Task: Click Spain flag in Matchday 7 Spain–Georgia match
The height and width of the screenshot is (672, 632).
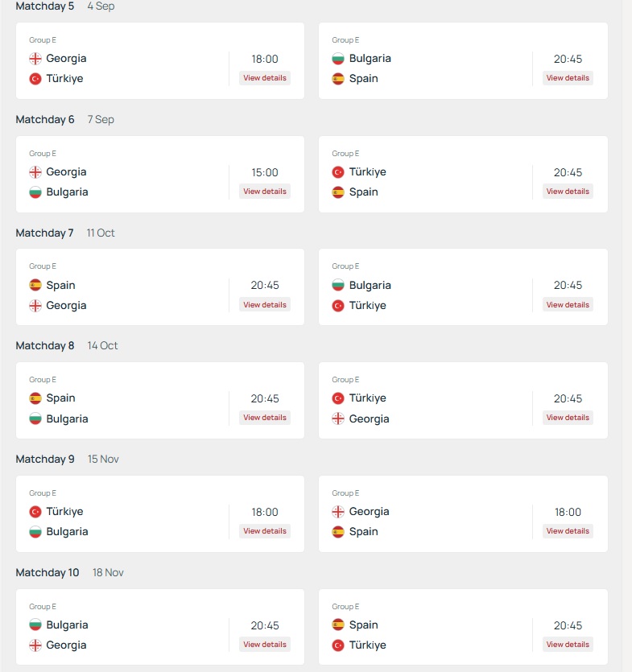Action: (x=35, y=285)
